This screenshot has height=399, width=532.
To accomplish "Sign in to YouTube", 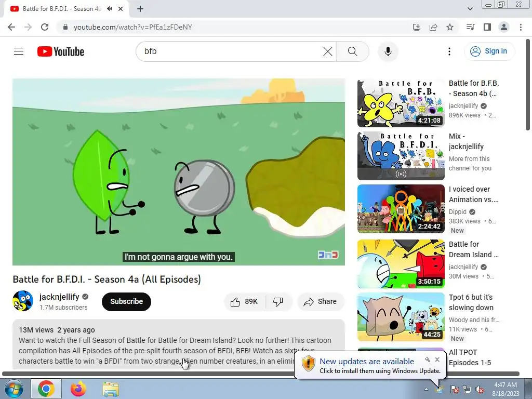I will (x=489, y=51).
